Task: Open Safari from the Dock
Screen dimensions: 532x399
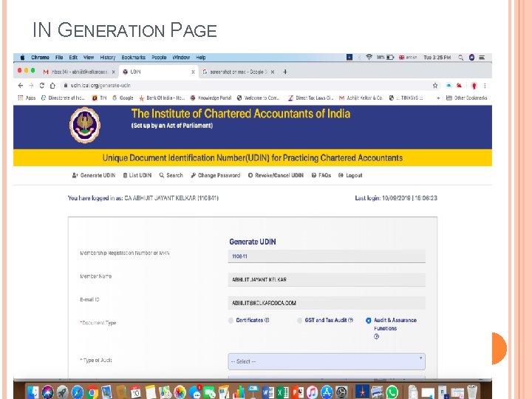Action: (x=78, y=392)
